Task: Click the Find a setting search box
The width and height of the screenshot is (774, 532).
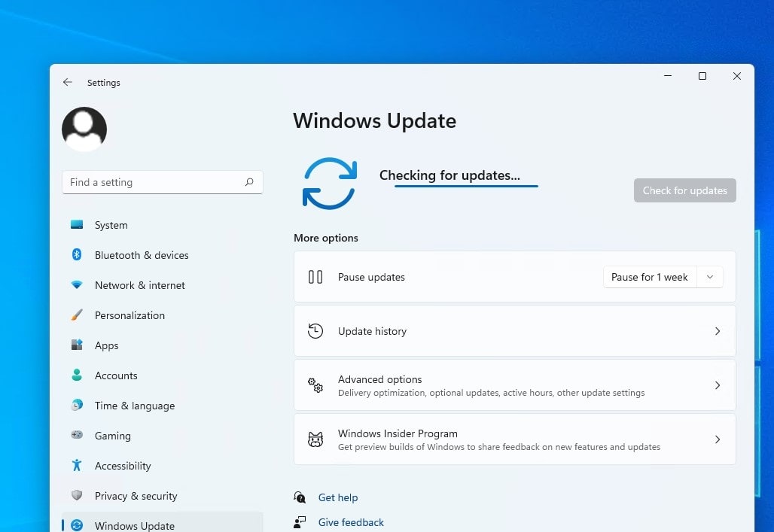Action: coord(162,181)
